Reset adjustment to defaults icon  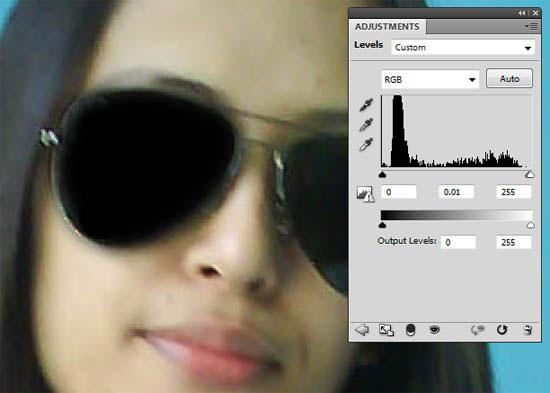coord(502,330)
